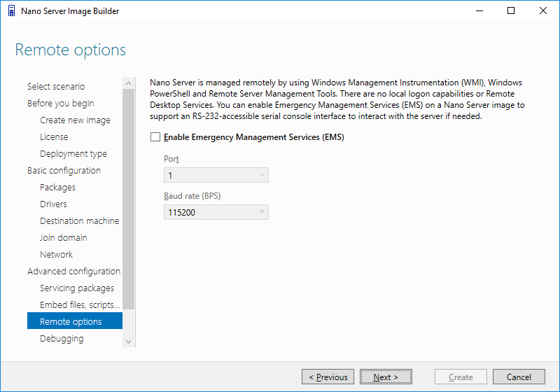
Task: Click the greyed-out Create button
Action: (x=461, y=377)
